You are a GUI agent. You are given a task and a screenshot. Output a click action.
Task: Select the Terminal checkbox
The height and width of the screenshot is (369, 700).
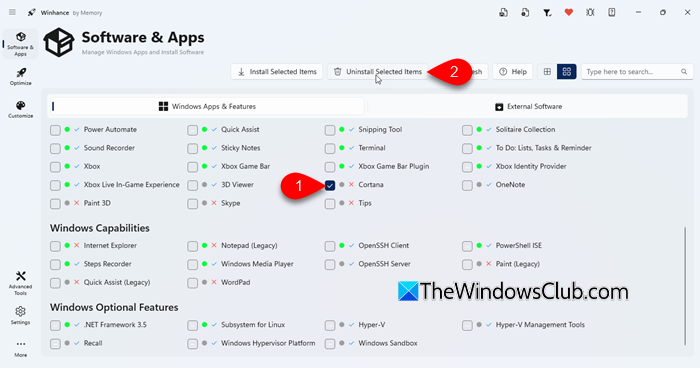coord(330,149)
